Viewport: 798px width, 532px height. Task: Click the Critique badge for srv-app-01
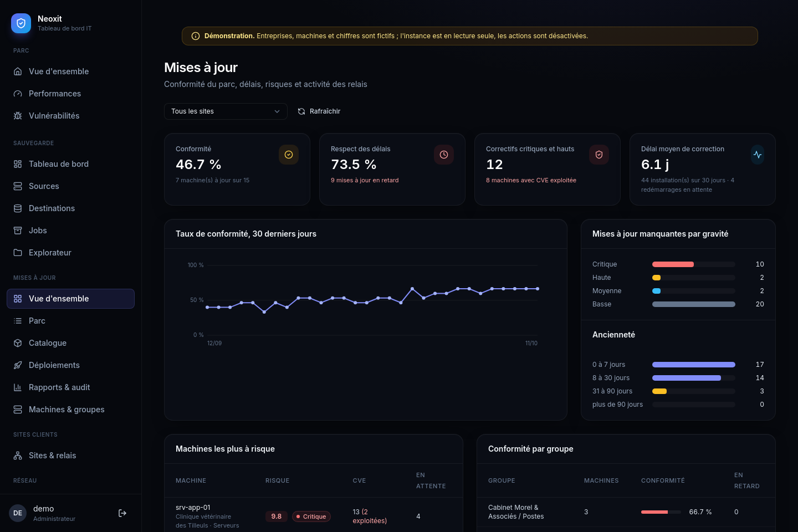(311, 516)
